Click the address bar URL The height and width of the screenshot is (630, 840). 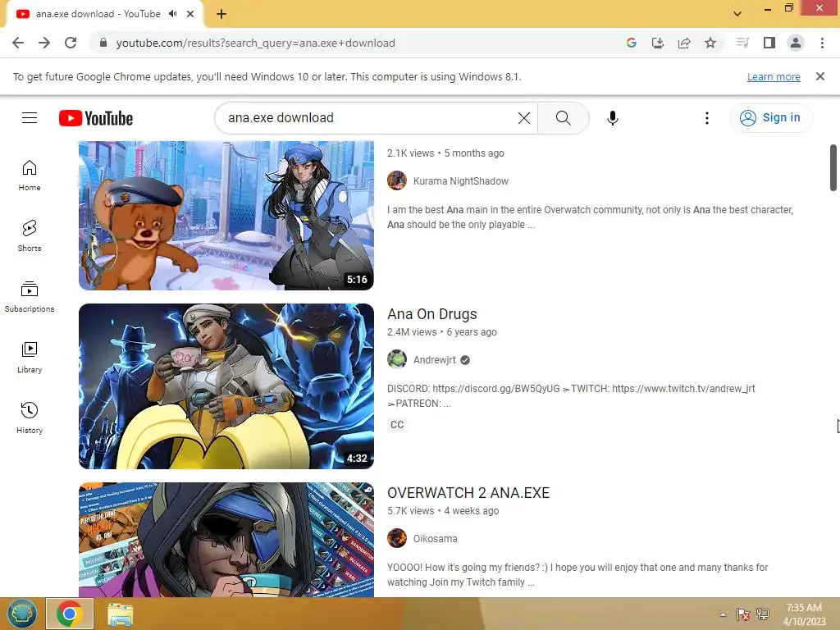[256, 43]
